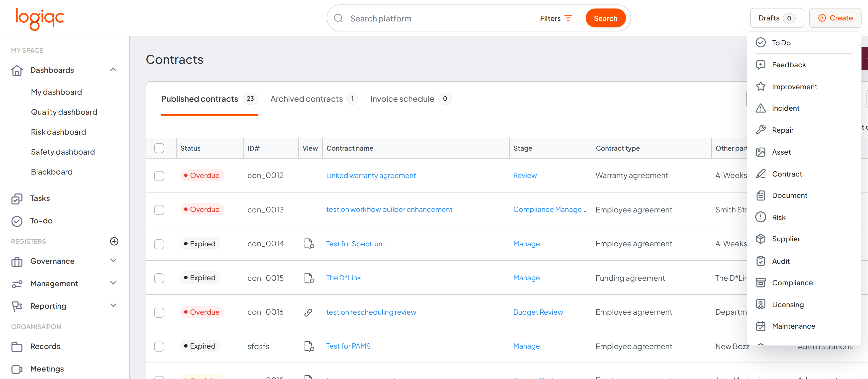
Task: Choose Contract from the Create menu
Action: click(804, 174)
